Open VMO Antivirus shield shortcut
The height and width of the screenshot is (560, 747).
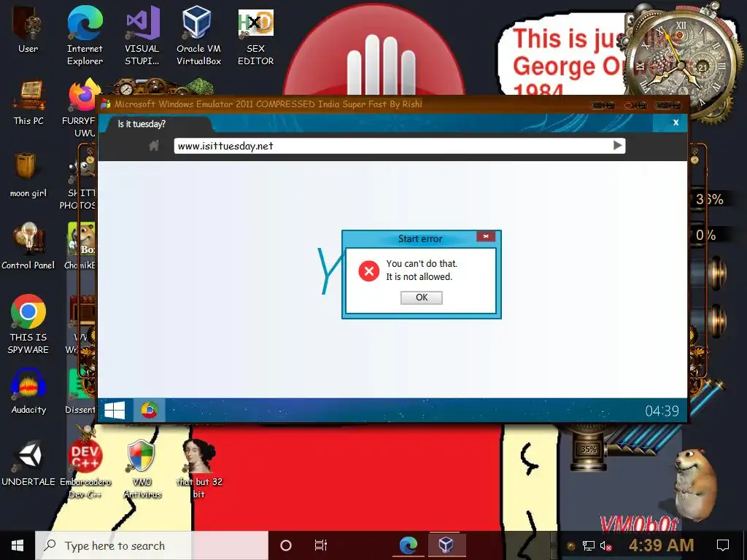142,469
